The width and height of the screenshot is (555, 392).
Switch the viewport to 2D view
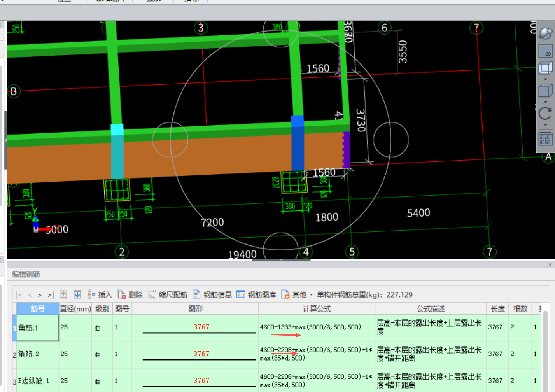tap(545, 51)
